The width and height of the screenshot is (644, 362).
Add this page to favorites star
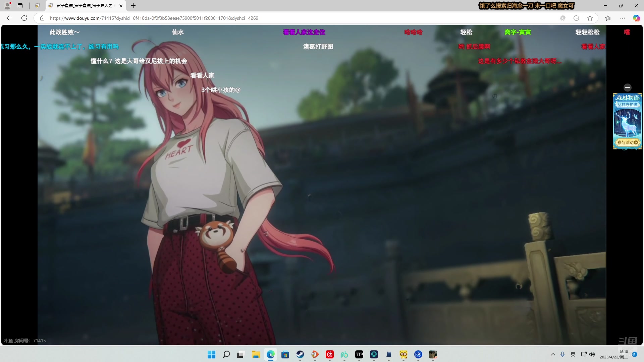590,18
